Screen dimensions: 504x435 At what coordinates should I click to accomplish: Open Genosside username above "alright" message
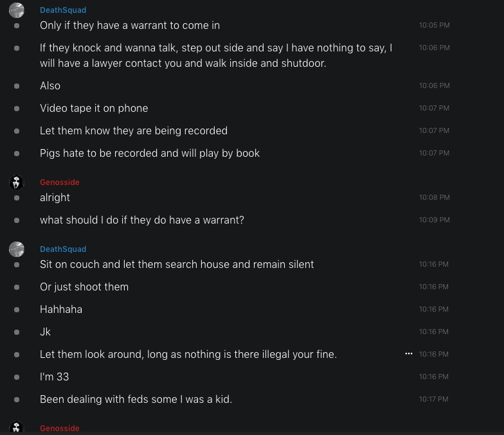[60, 182]
